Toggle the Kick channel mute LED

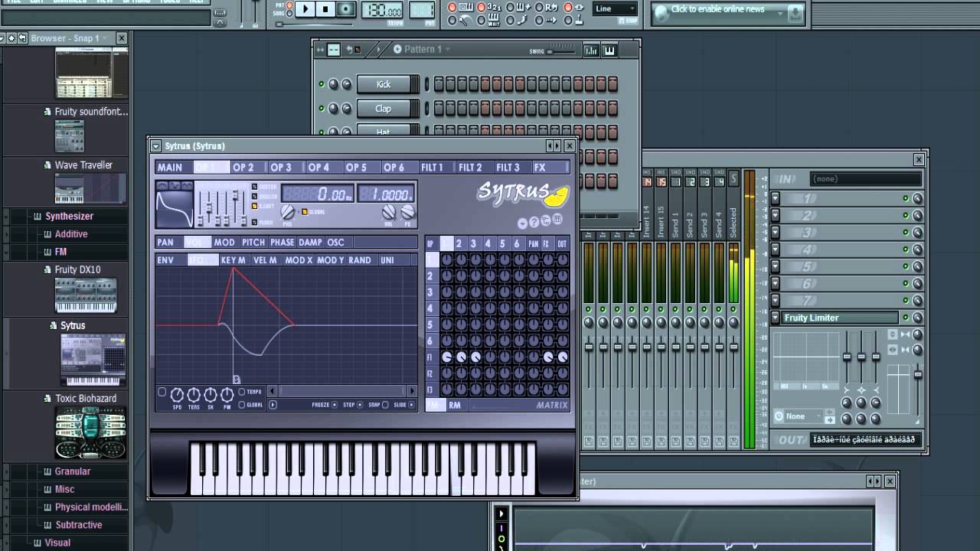click(322, 84)
